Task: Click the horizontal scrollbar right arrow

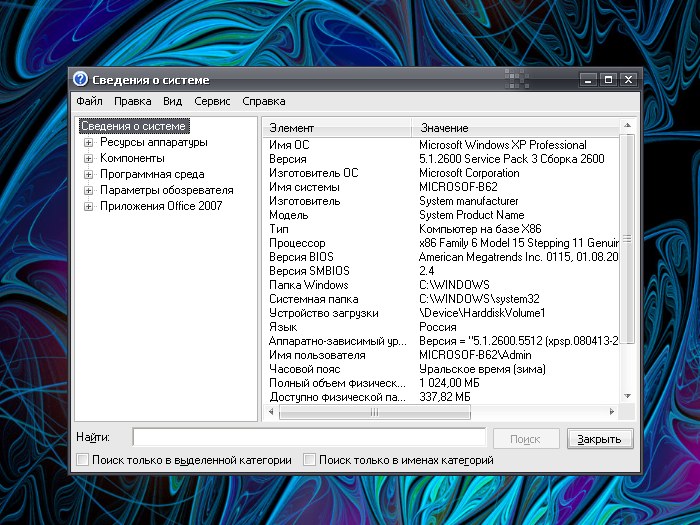Action: (612, 412)
